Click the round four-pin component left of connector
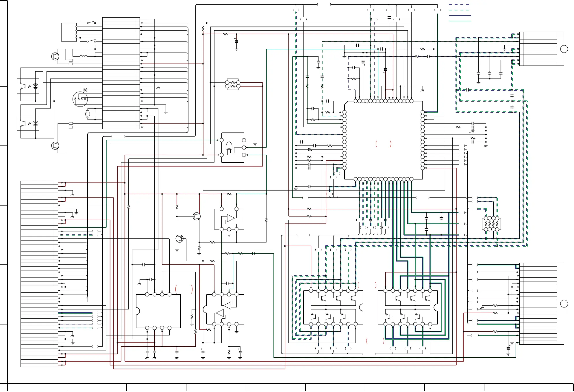Viewport: 574px width, 392px height. tap(80, 99)
